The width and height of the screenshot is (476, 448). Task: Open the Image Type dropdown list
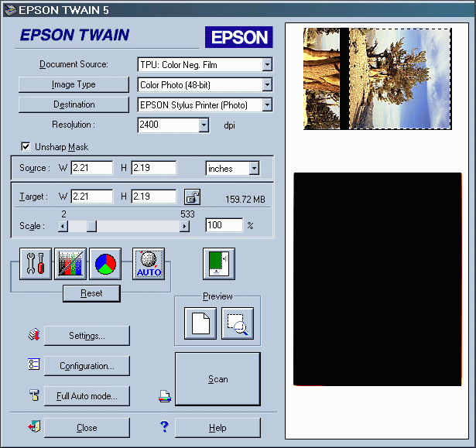(267, 84)
